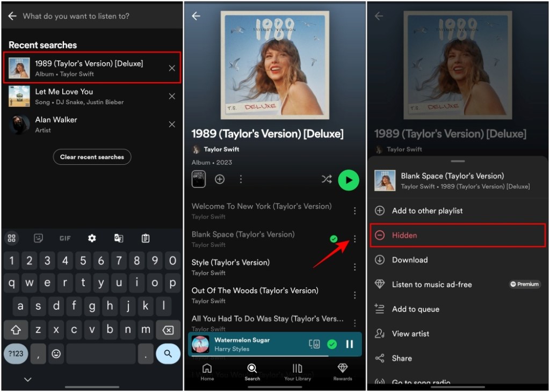
Task: Switch keyboard to ?123 symbols
Action: [16, 353]
